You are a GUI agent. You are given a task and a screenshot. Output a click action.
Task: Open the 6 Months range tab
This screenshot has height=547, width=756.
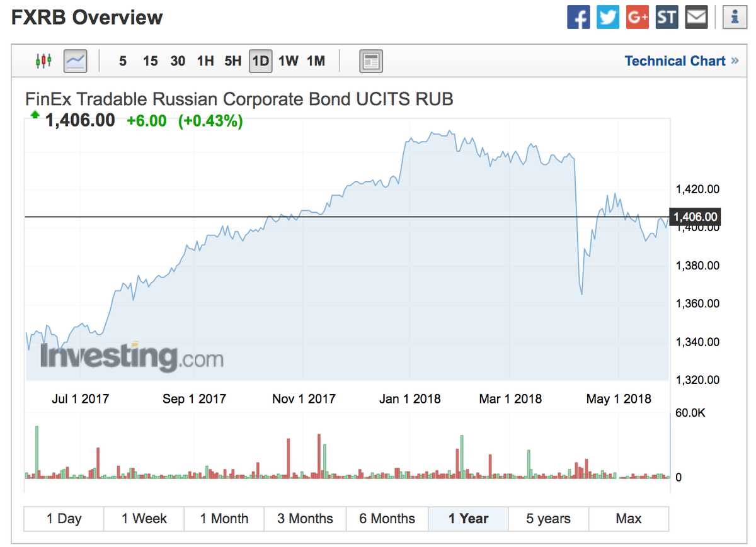(387, 518)
